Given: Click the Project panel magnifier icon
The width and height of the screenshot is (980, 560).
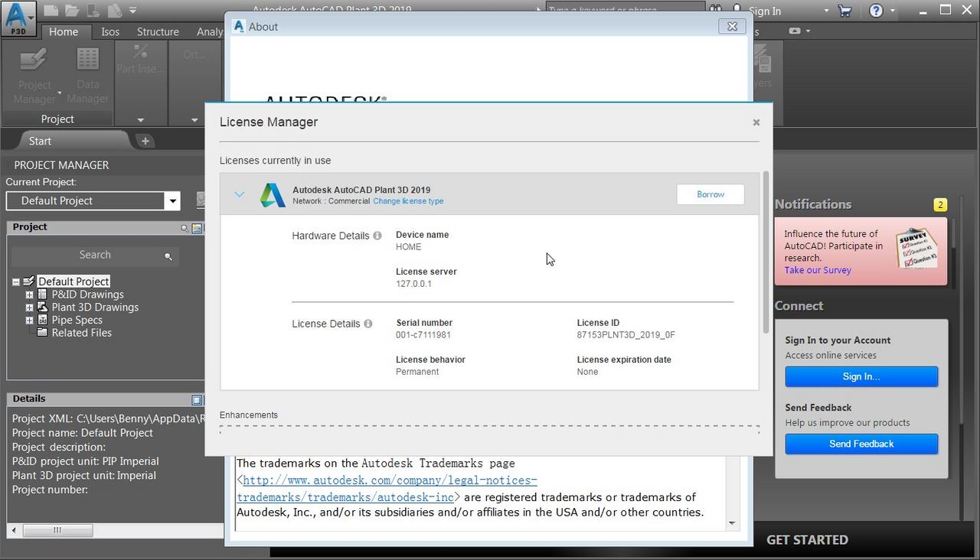Looking at the screenshot, I should (x=185, y=228).
